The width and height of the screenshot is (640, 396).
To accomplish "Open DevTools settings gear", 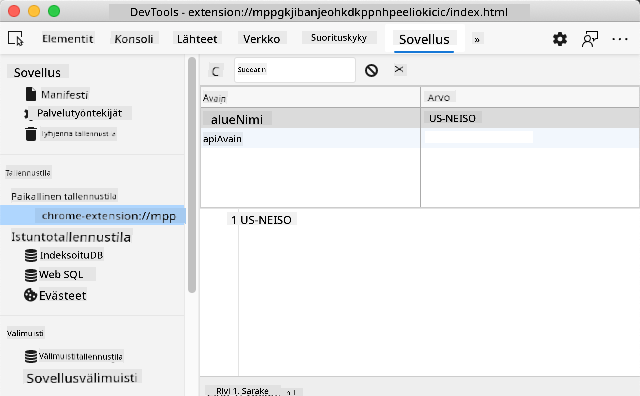I will tap(560, 39).
